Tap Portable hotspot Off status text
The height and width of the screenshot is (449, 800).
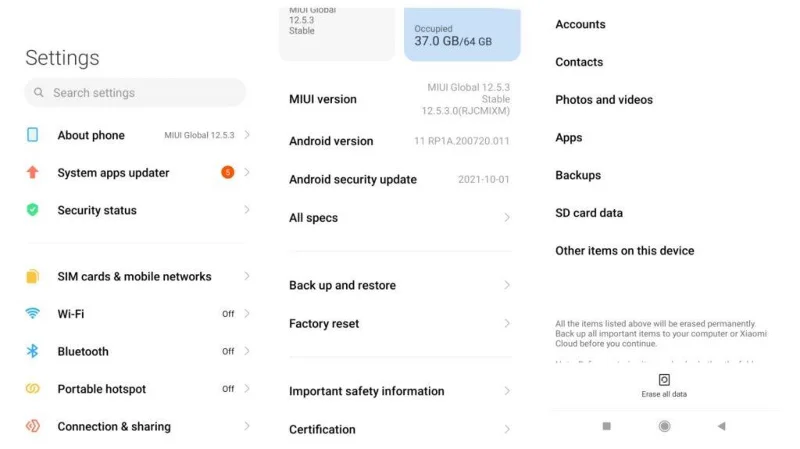[x=228, y=389]
